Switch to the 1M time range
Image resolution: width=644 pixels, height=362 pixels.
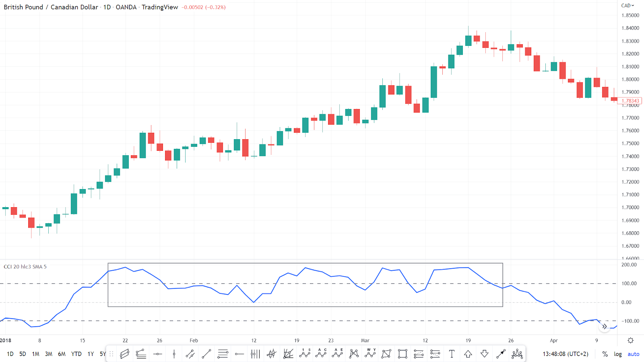36,354
